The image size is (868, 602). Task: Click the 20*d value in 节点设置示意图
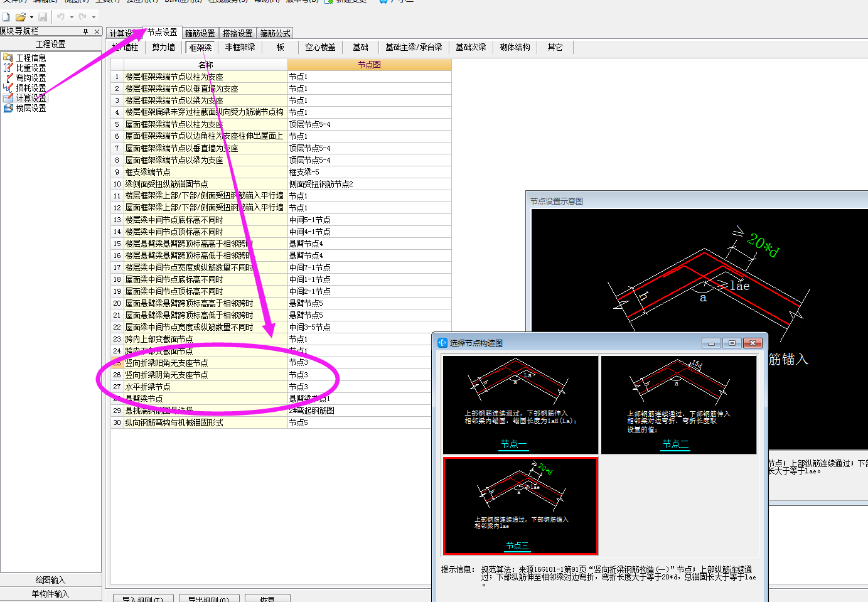pyautogui.click(x=763, y=245)
